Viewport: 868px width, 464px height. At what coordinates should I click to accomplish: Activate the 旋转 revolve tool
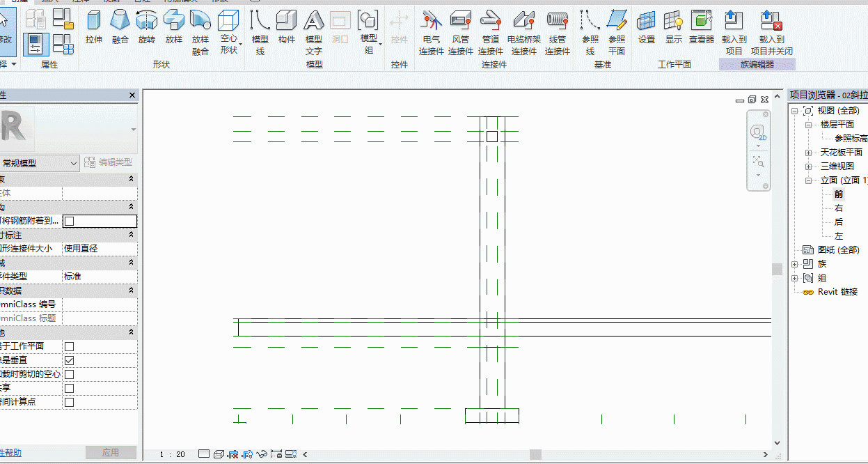[147, 28]
